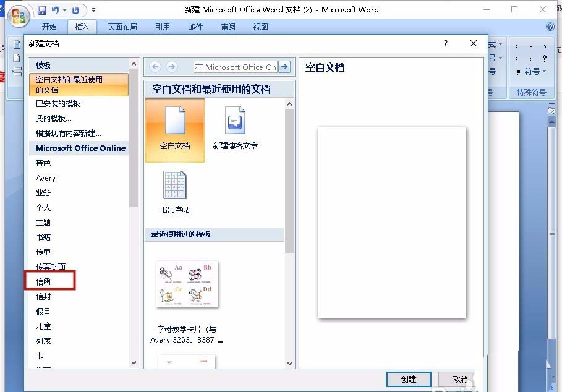Open Customize Quick Access Toolbar arrow
This screenshot has height=392, width=562.
click(x=93, y=10)
